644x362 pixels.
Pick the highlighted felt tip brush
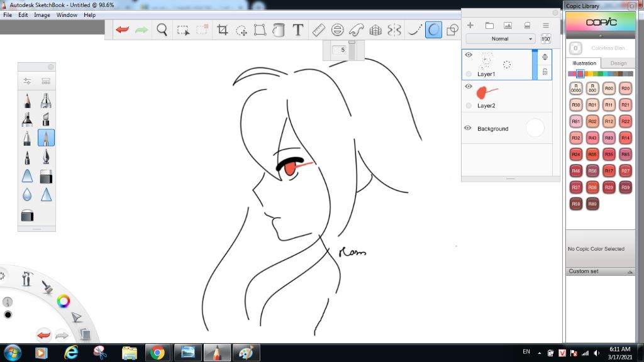pyautogui.click(x=46, y=138)
